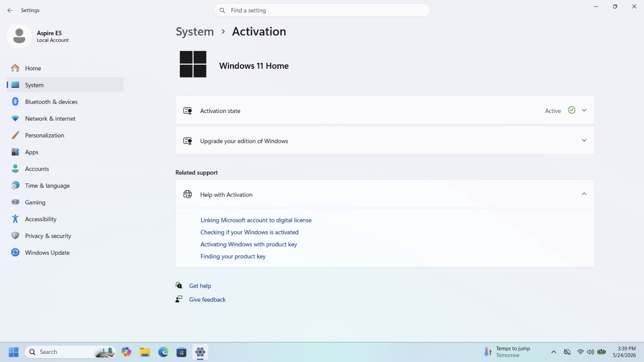Viewport: 644px width, 362px height.
Task: Click the Get help headset icon
Action: click(x=179, y=286)
